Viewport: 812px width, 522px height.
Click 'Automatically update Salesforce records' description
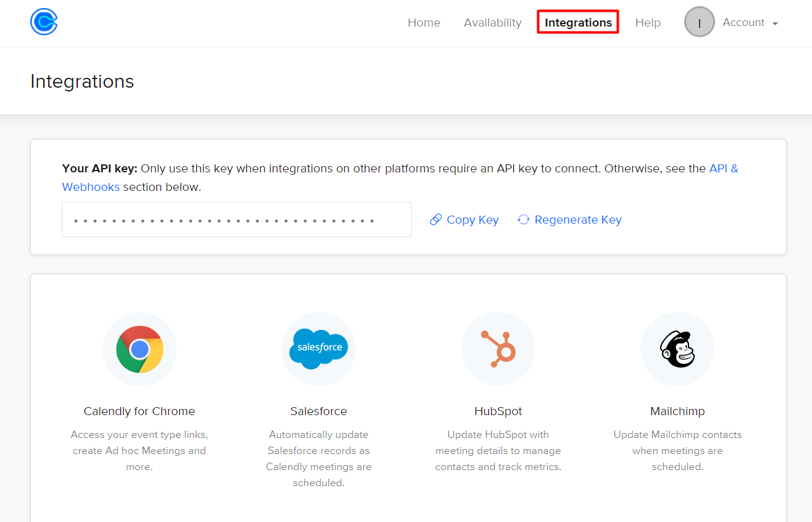coord(319,459)
